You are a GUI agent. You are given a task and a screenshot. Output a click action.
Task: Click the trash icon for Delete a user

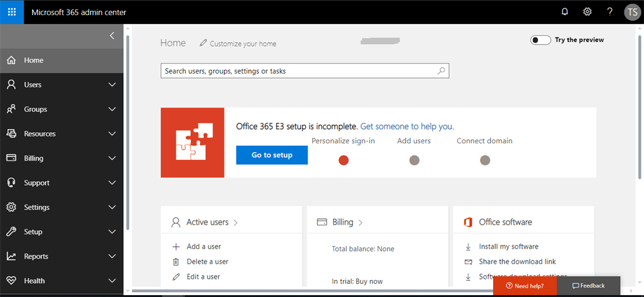tap(176, 262)
